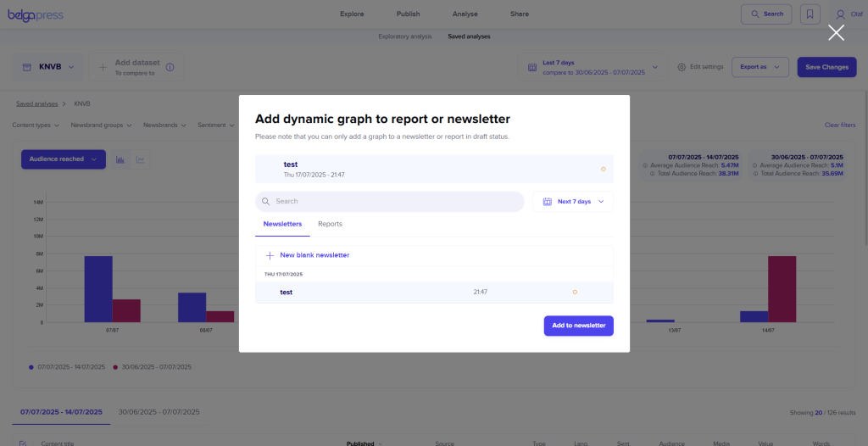The height and width of the screenshot is (446, 868).
Task: Switch to the Reports tab
Action: [x=330, y=224]
